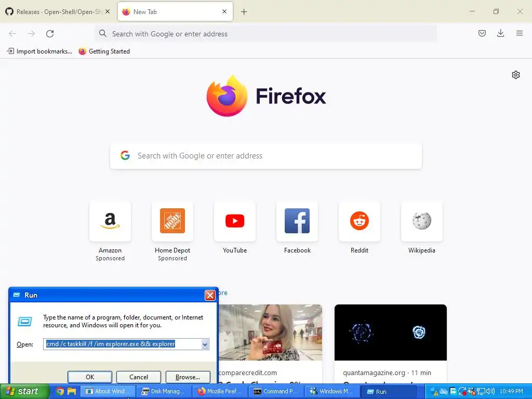The width and height of the screenshot is (532, 399).
Task: Click the Run dialog Open text field
Action: tap(123, 344)
